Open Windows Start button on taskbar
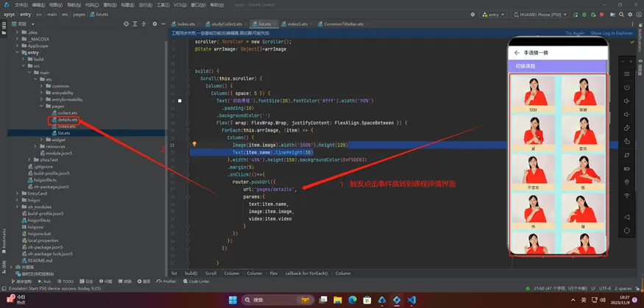Viewport: 644px width, 308px height. tap(233, 300)
